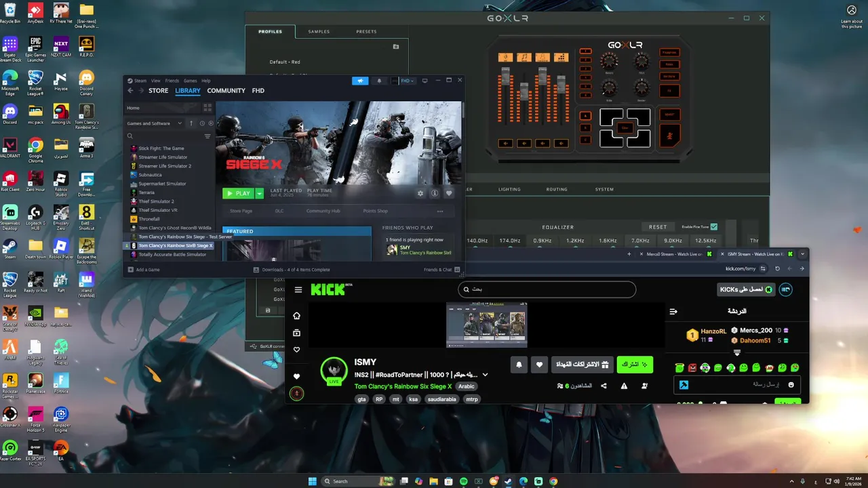Open the Steam menu in Steam

(140, 81)
